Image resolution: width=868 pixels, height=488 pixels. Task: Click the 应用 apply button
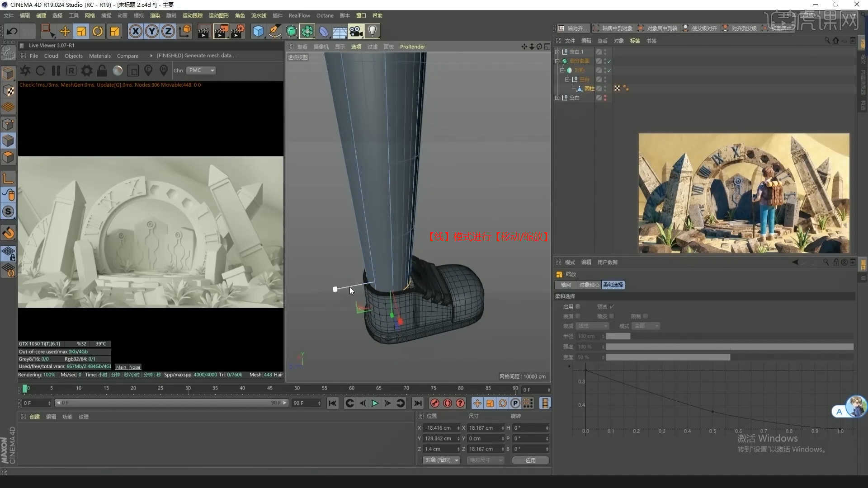point(530,460)
